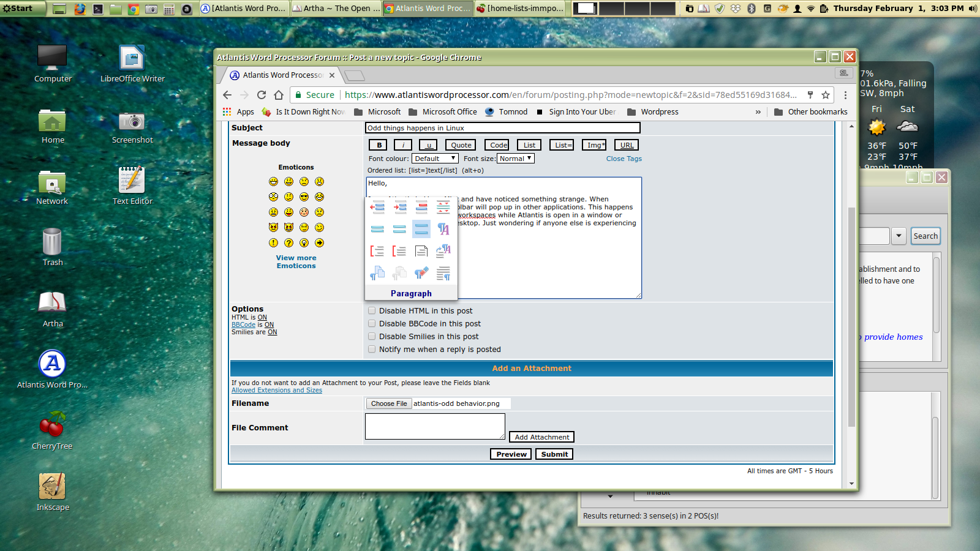Click the Search button in Artha window
Screen dimensions: 980x551
point(925,236)
